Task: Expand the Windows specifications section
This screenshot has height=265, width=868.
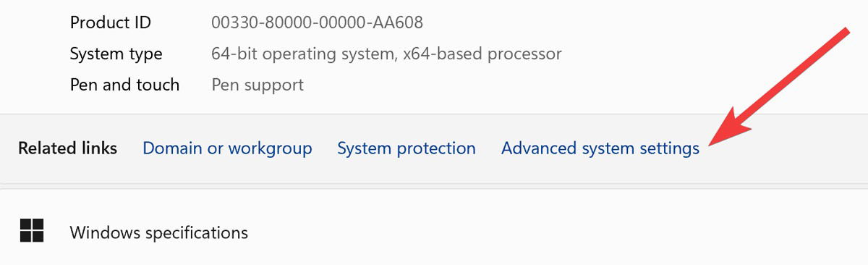Action: point(434,232)
